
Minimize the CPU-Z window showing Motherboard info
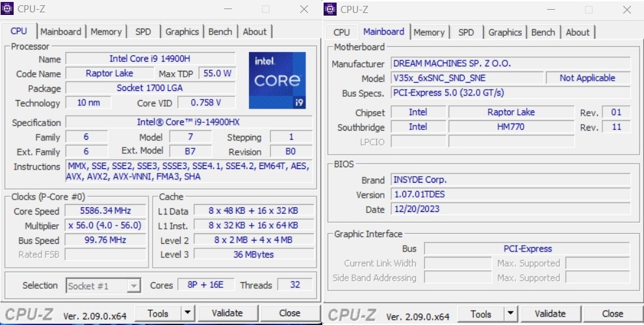[x=551, y=9]
